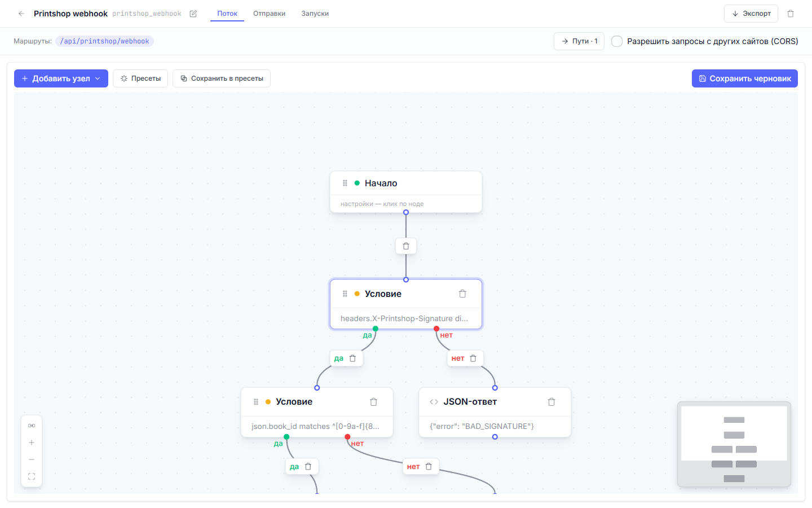Click the drag handle of the json.book_id Условие node
Screen dimensions: 812x508
(x=256, y=402)
